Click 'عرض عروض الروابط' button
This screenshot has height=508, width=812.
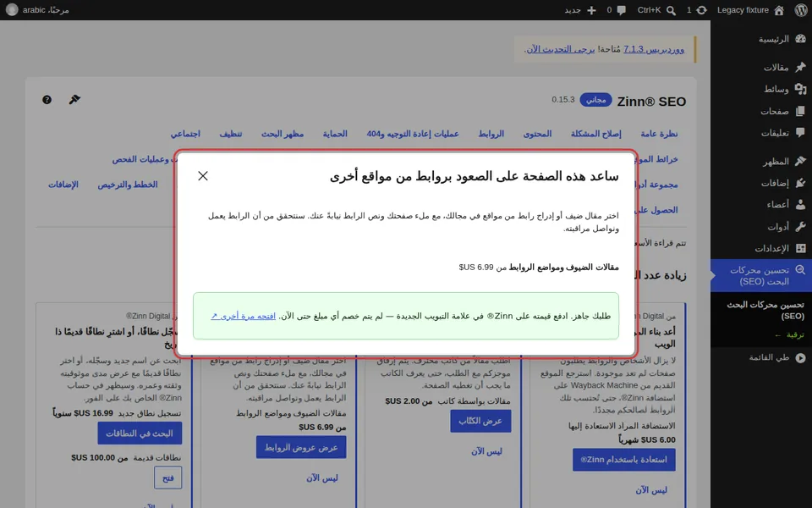(301, 447)
